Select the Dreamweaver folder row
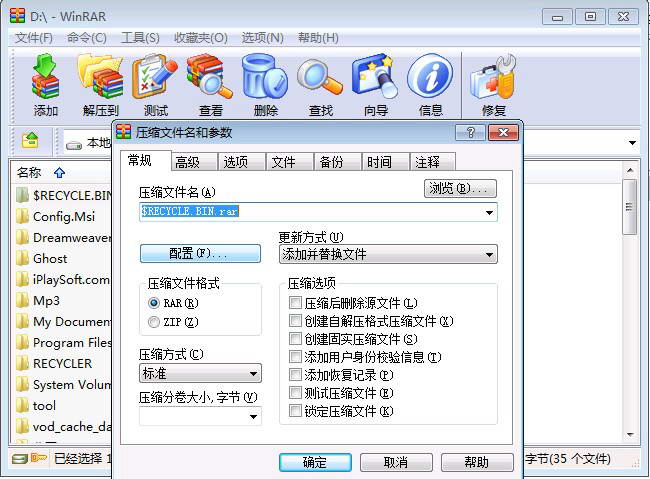Viewport: 650px width, 479px height. click(63, 237)
